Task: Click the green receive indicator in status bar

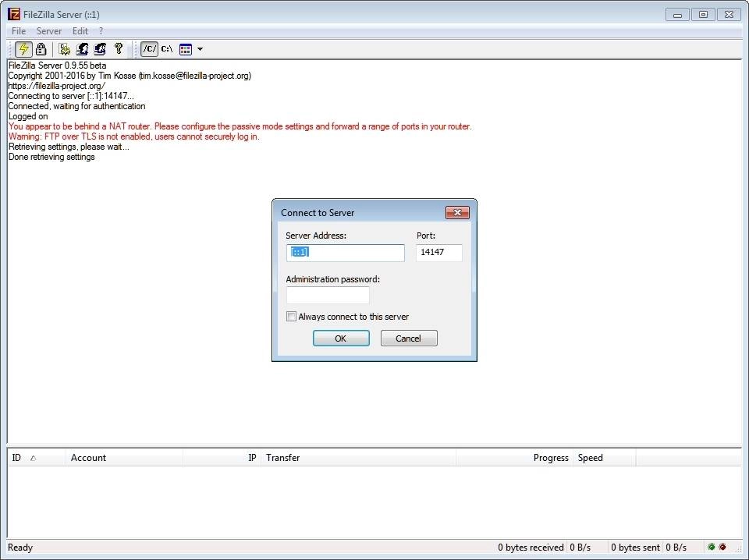Action: 712,547
